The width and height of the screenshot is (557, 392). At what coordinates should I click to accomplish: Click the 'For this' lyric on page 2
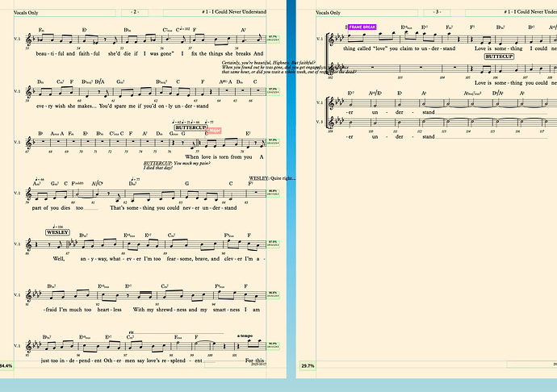click(x=255, y=361)
